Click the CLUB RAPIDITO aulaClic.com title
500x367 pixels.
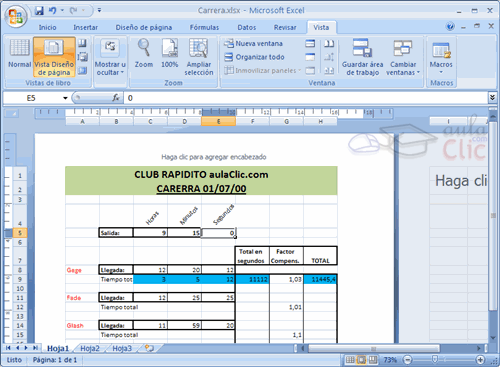click(x=201, y=175)
